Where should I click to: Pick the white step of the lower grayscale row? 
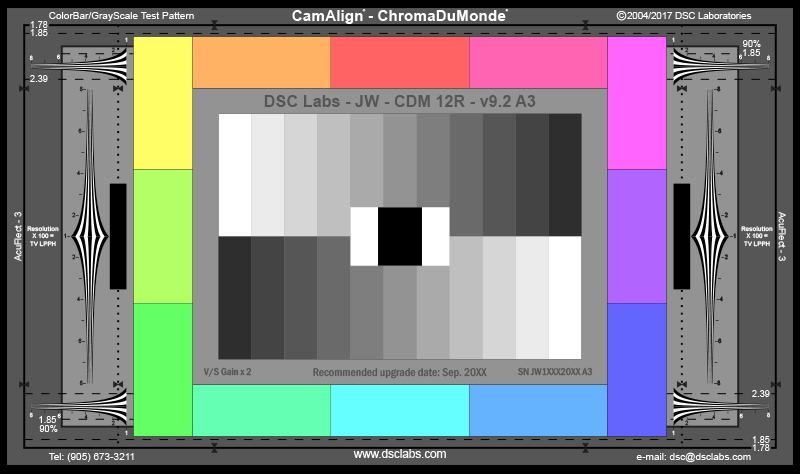[565, 297]
